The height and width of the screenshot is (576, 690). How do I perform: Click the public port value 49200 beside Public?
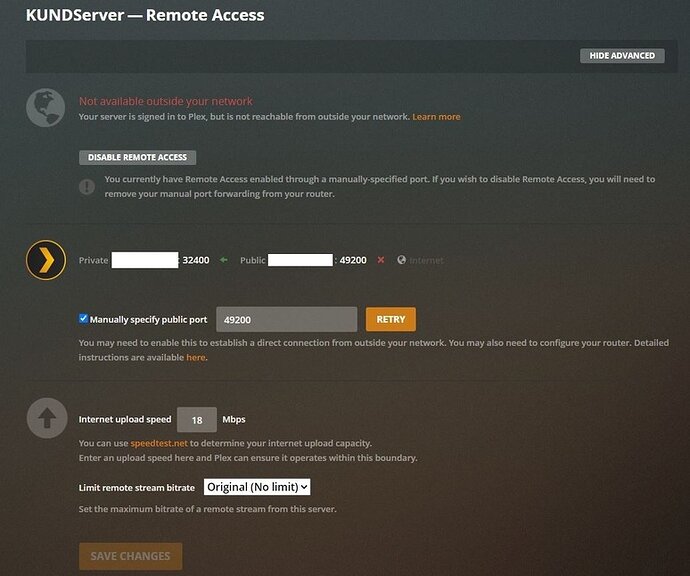tap(353, 260)
